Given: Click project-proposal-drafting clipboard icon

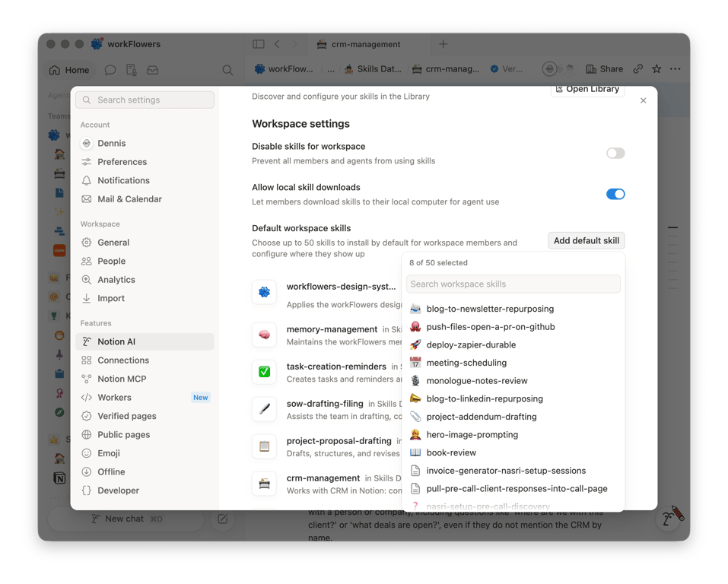Looking at the screenshot, I should click(264, 446).
